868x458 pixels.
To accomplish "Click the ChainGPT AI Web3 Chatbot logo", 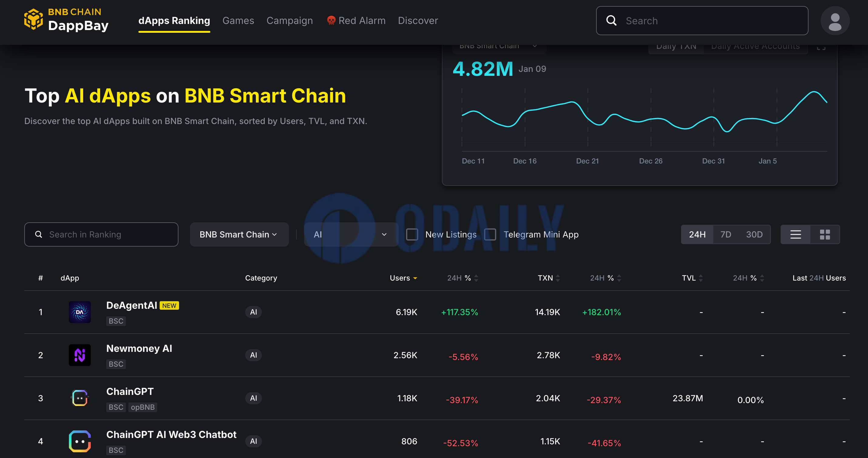I will (80, 441).
